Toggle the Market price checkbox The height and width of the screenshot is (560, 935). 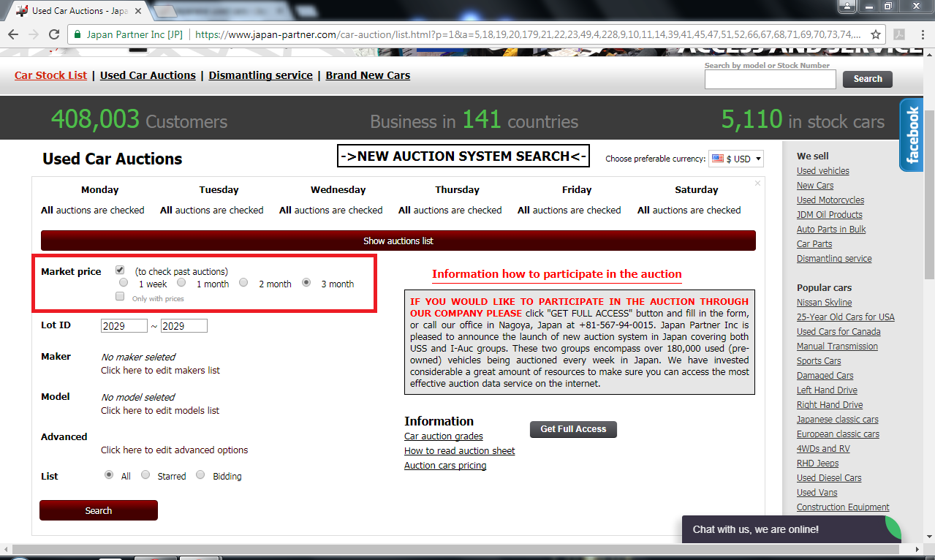[x=121, y=270]
